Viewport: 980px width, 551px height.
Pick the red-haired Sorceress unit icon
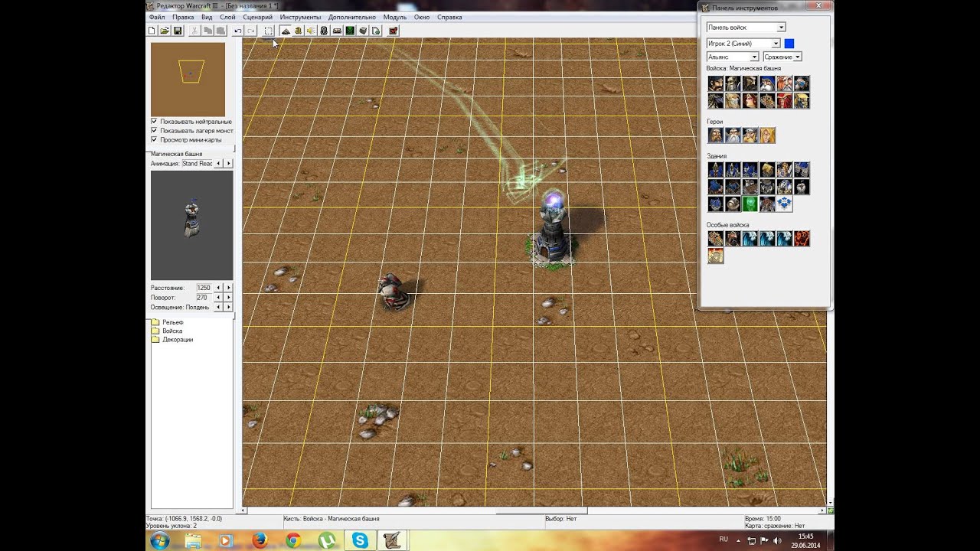(x=750, y=100)
